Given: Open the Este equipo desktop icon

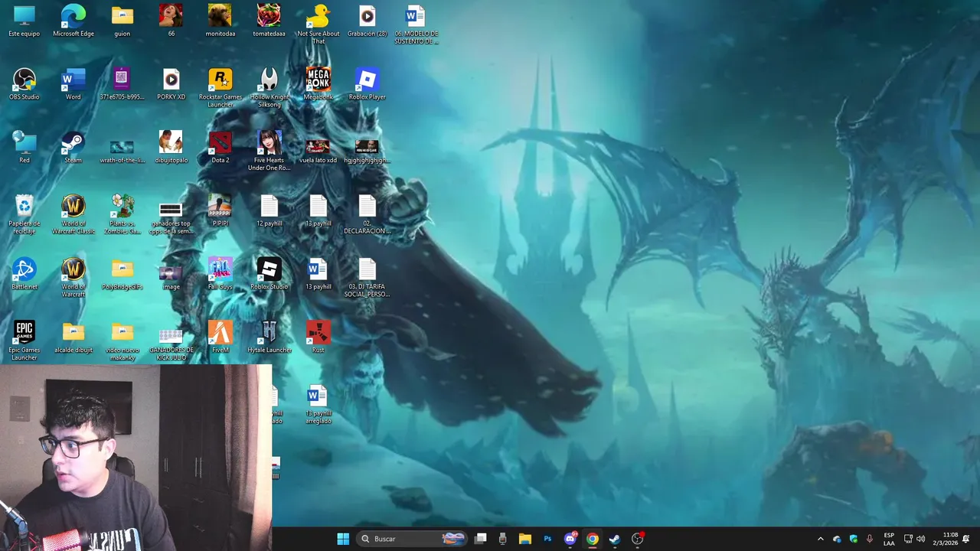Looking at the screenshot, I should [24, 21].
